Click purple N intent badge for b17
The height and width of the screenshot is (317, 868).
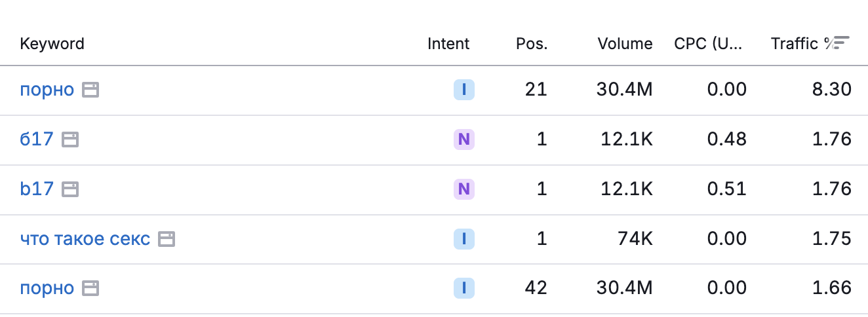[x=464, y=189]
